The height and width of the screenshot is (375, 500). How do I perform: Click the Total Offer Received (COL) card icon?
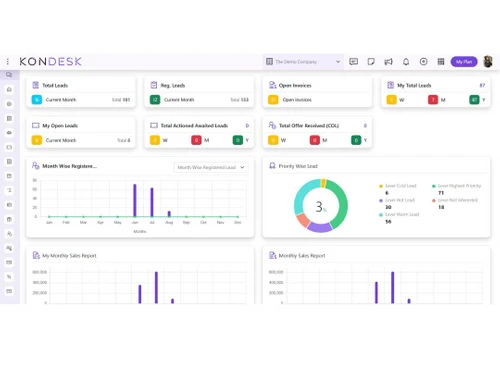pyautogui.click(x=272, y=125)
